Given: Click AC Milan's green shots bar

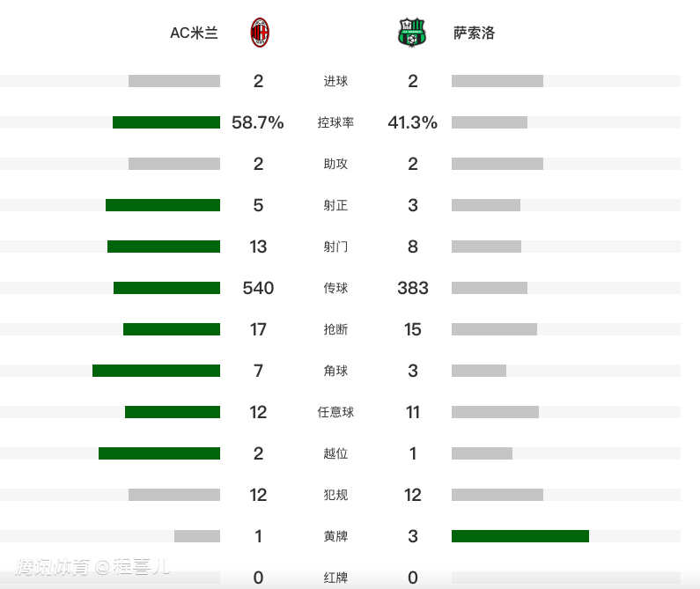Looking at the screenshot, I should [164, 247].
